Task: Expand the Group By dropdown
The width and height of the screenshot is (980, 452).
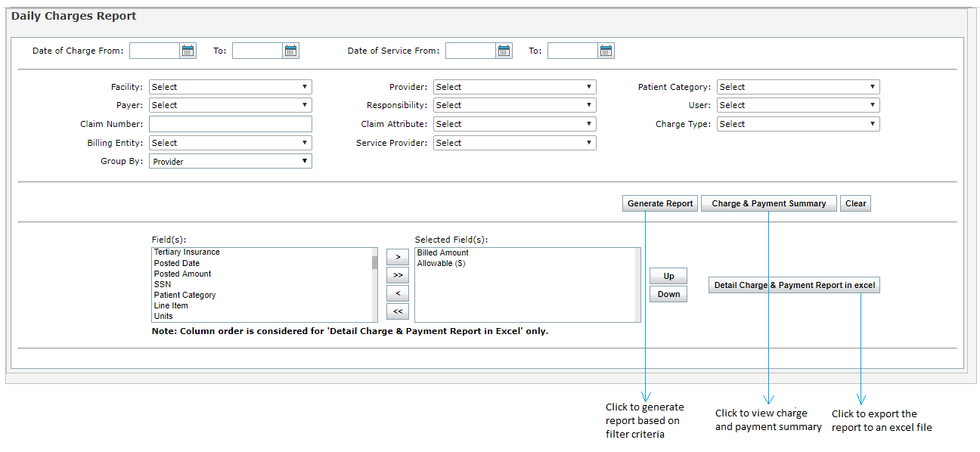Action: pyautogui.click(x=230, y=161)
